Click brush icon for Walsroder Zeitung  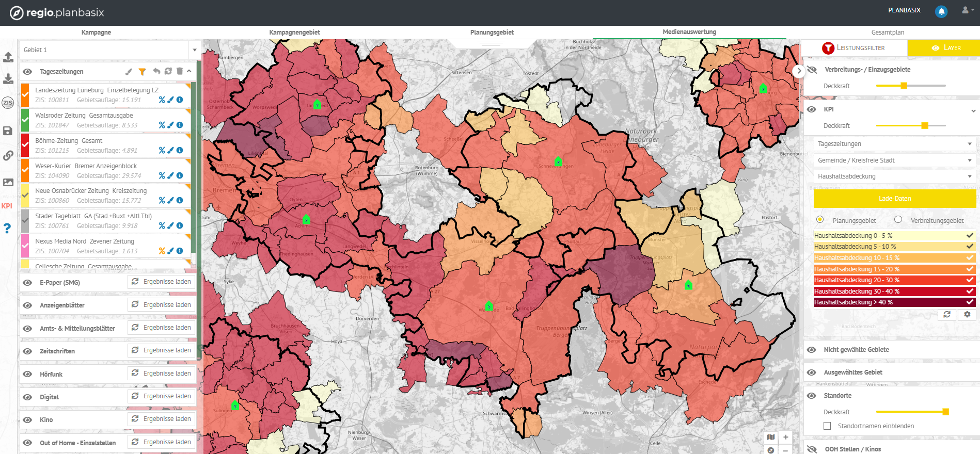pos(170,125)
